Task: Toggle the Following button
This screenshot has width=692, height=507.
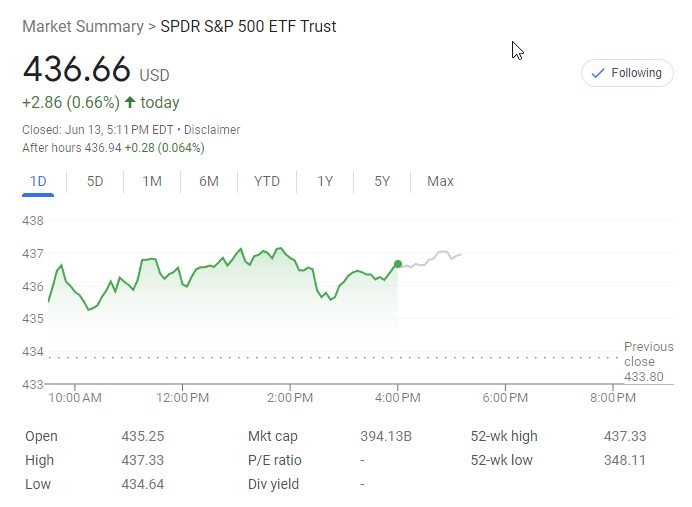Action: [x=627, y=73]
